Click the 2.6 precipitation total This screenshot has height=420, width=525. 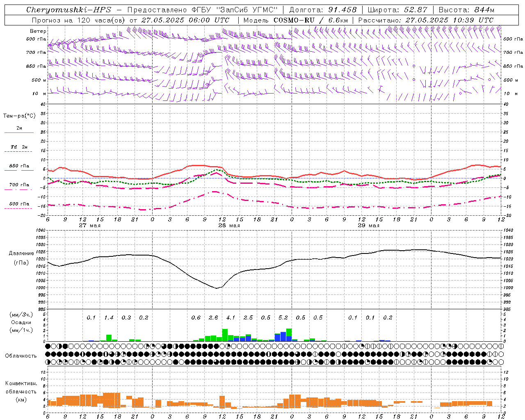[x=213, y=317]
